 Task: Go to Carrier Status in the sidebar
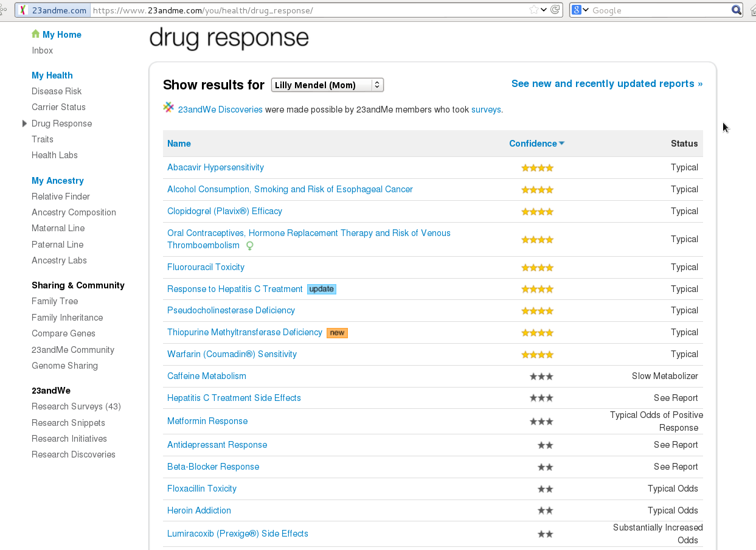point(58,107)
